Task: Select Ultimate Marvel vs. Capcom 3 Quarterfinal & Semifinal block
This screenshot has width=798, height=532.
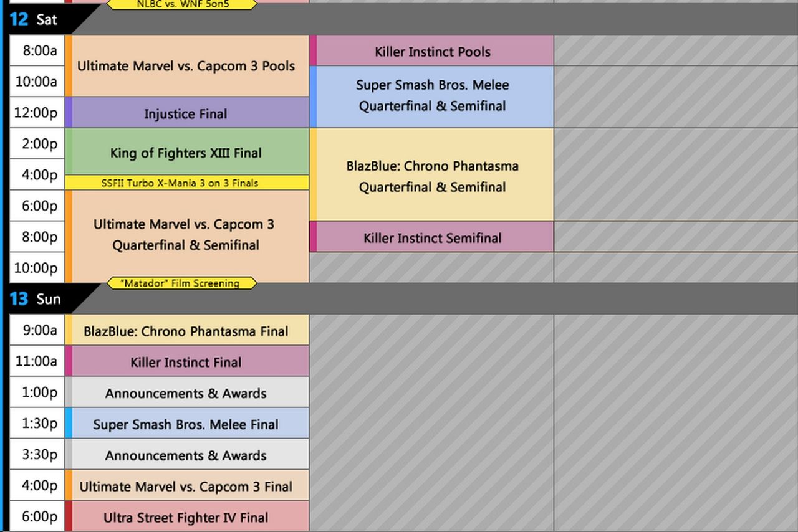Action: [186, 234]
